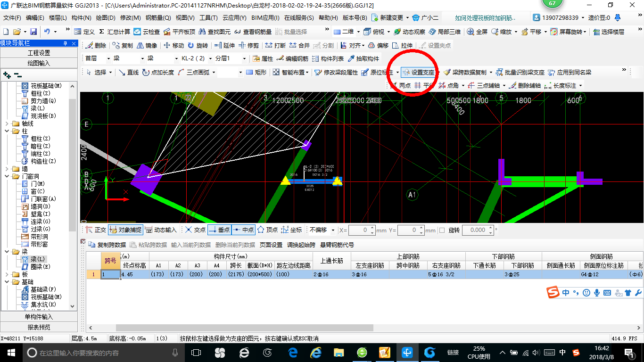The height and width of the screenshot is (362, 644).
Task: Expand the 墙 tree folder
Action: click(x=7, y=169)
